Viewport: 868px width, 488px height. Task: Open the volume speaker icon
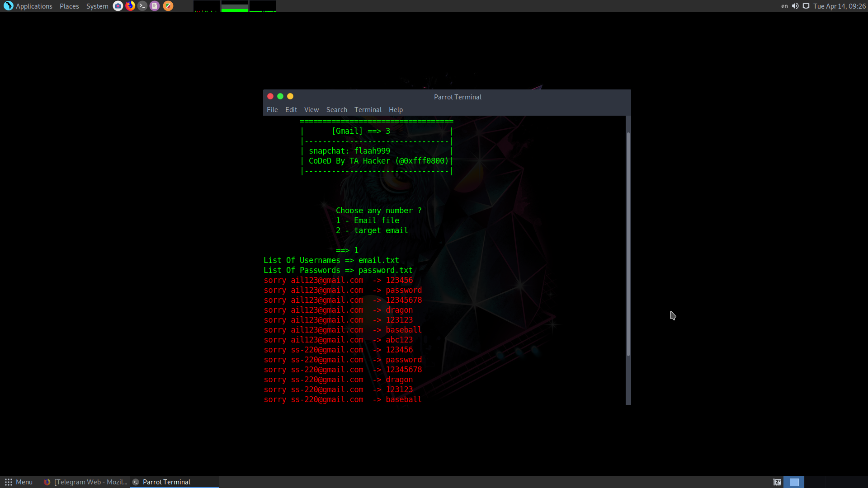[795, 6]
